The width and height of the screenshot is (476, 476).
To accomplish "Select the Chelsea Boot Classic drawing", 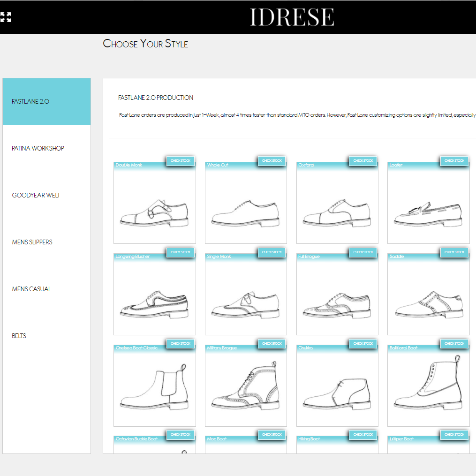I will pos(154,387).
